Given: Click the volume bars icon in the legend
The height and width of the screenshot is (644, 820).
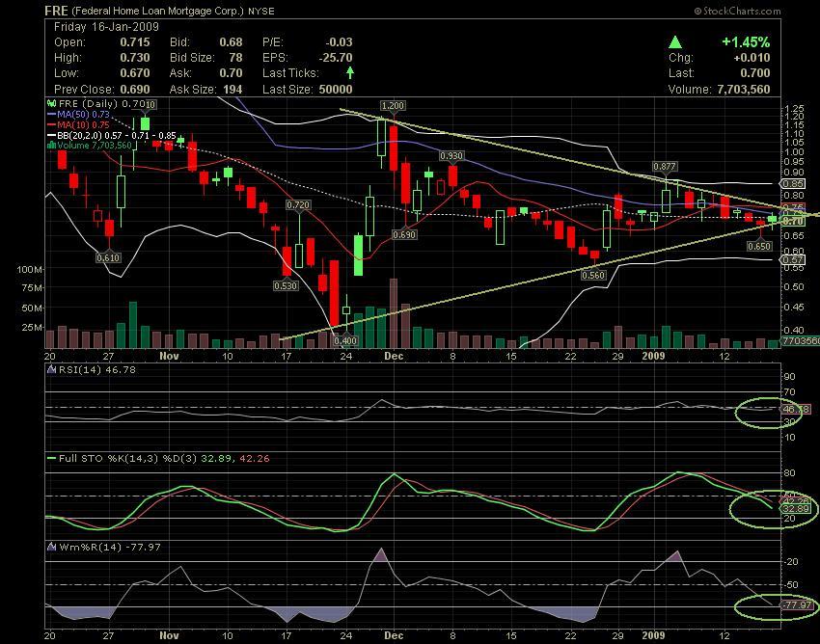Looking at the screenshot, I should (x=52, y=146).
